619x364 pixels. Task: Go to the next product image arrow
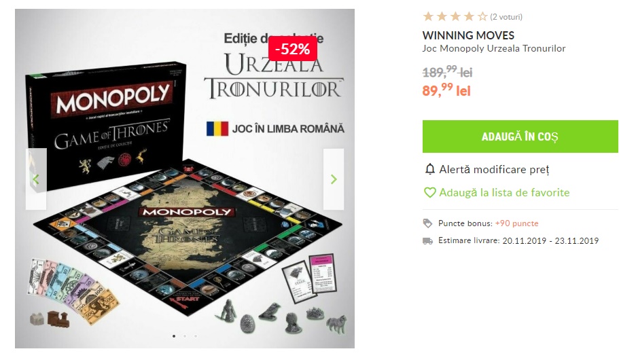pyautogui.click(x=334, y=179)
